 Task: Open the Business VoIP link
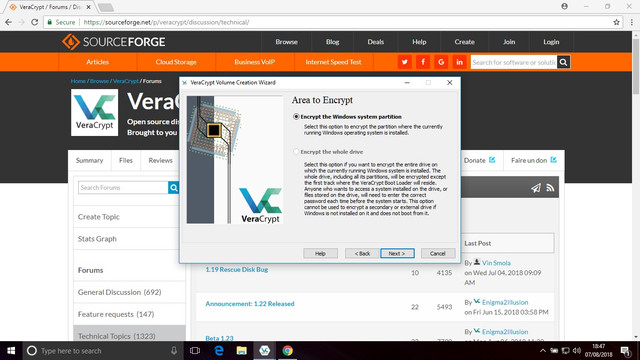(x=254, y=62)
